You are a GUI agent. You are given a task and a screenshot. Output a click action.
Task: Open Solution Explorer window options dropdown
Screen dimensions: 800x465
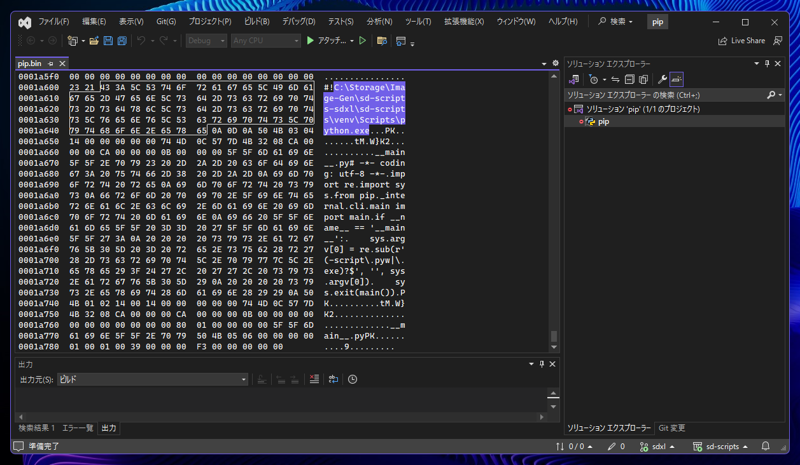click(x=757, y=64)
